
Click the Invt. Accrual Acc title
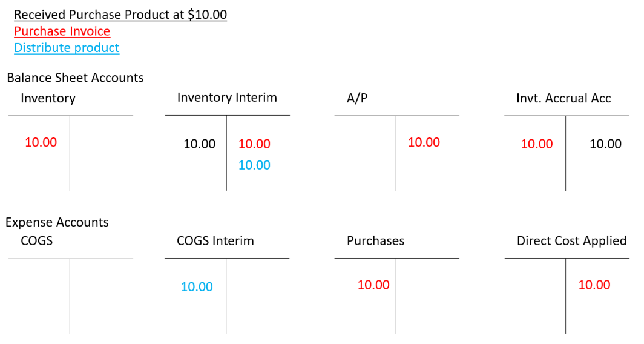pyautogui.click(x=563, y=98)
